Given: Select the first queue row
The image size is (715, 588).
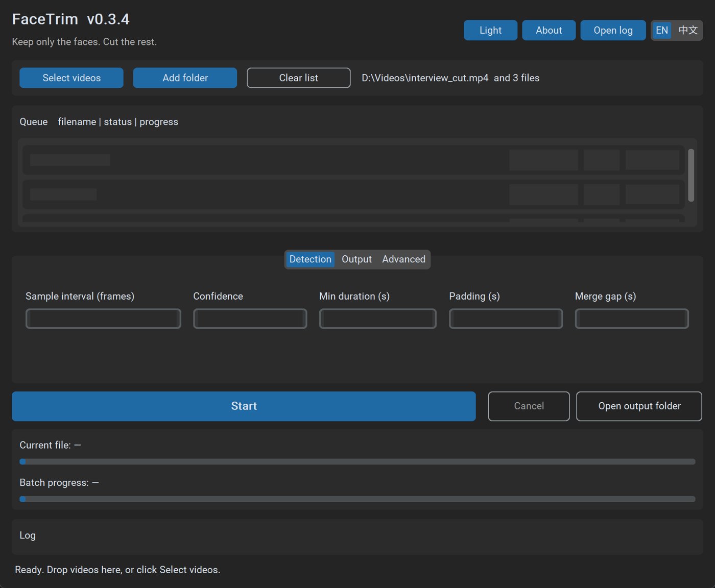Looking at the screenshot, I should coord(353,160).
